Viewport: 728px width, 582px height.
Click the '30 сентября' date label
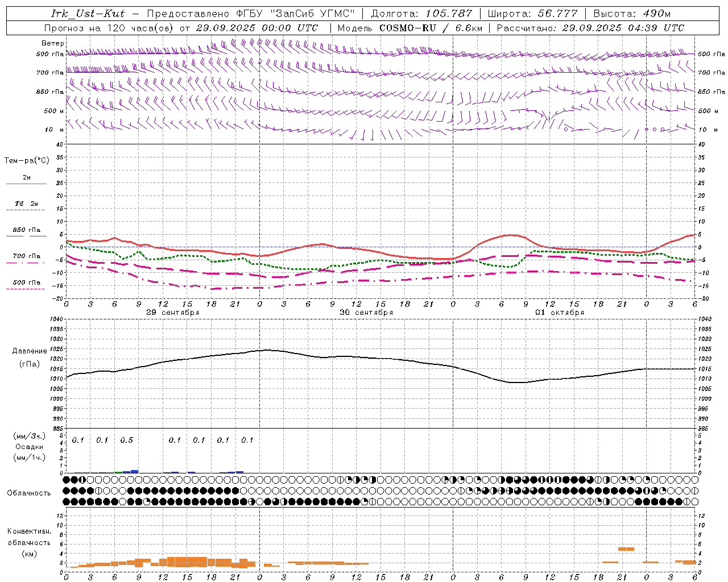(x=366, y=313)
